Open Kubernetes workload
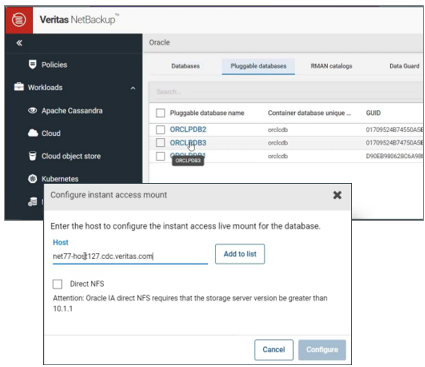Screen dimensions: 425x367 tap(60, 179)
